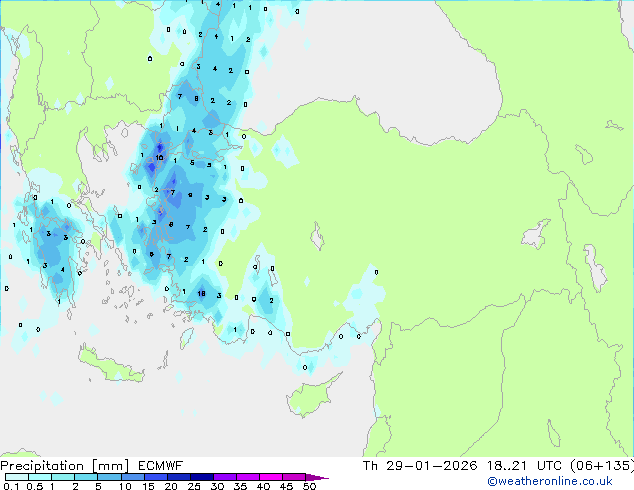Click the "0.5" legend scale label
Image resolution: width=634 pixels, height=490 pixels.
click(35, 486)
